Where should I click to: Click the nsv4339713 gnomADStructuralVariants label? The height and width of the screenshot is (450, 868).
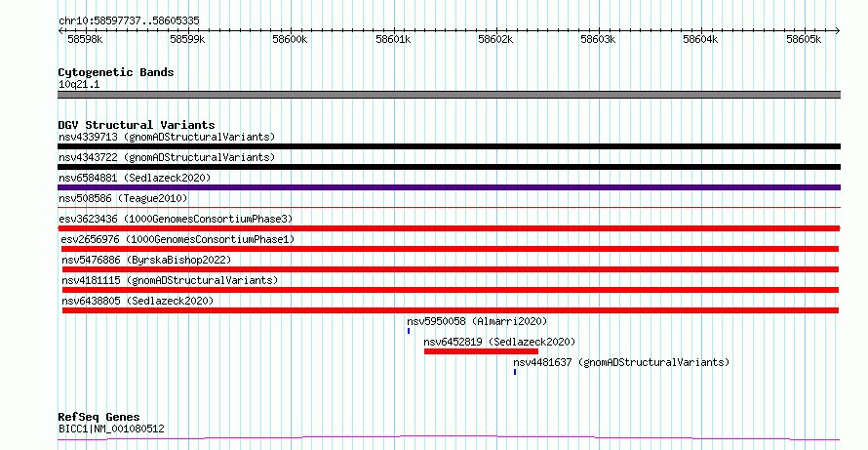167,137
